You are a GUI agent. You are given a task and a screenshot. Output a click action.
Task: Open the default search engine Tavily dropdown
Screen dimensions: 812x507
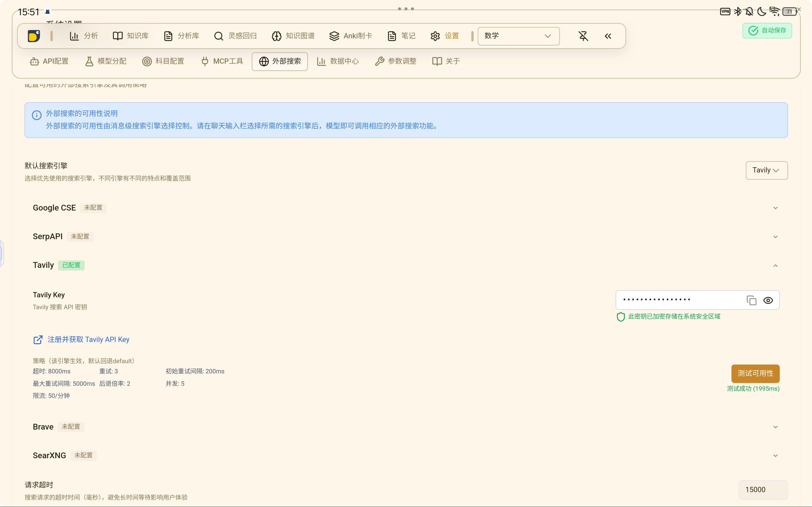tap(766, 170)
